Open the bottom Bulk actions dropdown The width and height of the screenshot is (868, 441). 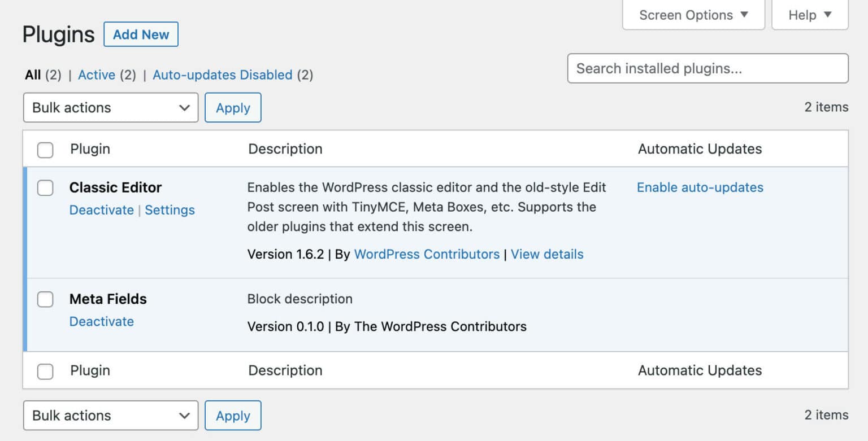pyautogui.click(x=110, y=415)
